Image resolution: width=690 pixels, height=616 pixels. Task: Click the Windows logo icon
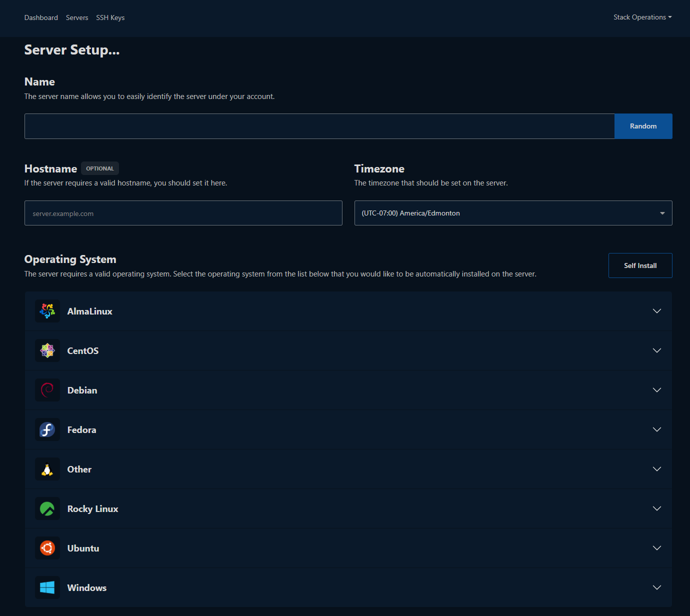tap(47, 587)
